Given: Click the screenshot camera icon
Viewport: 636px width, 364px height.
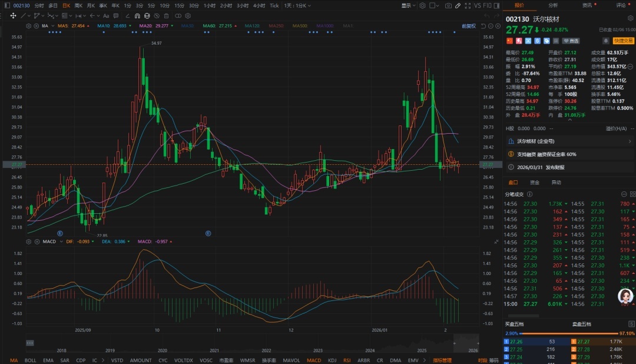Looking at the screenshot, I should point(449,5).
